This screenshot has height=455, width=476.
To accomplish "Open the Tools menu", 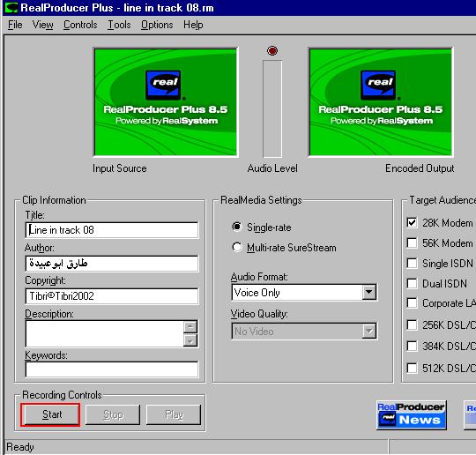I will coord(119,25).
